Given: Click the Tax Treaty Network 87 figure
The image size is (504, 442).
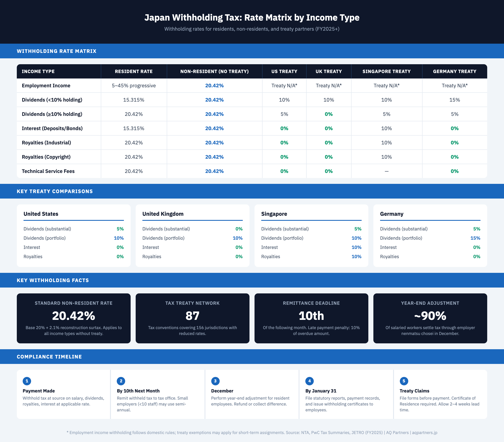Looking at the screenshot, I should coord(192,316).
